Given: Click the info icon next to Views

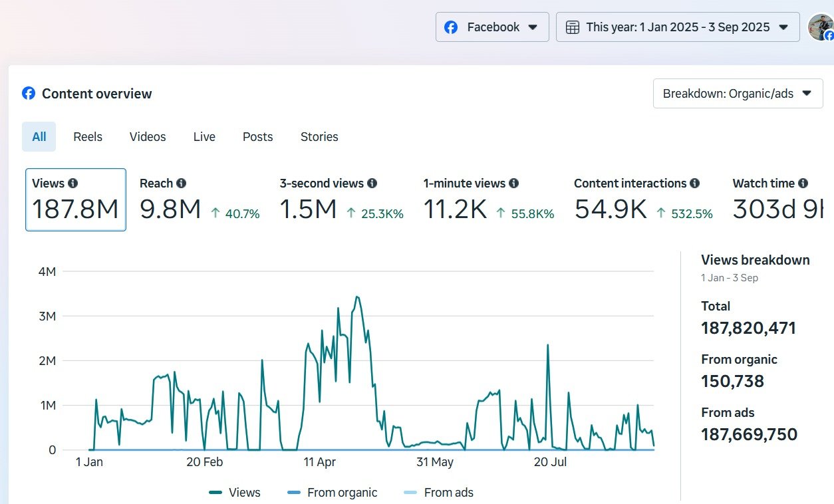Looking at the screenshot, I should [x=72, y=184].
